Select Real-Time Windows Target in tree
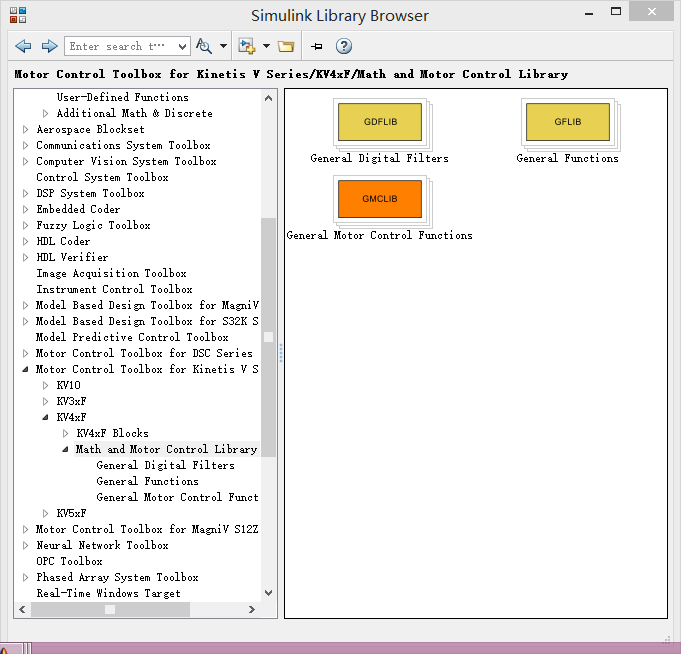 (x=108, y=594)
